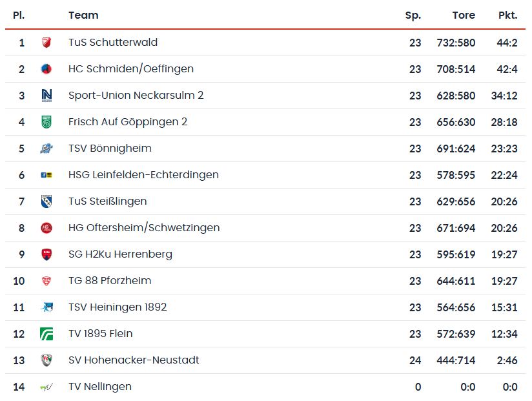Image resolution: width=532 pixels, height=401 pixels.
Task: Click the SV Hohenacker-Neustadt club logo
Action: [46, 360]
